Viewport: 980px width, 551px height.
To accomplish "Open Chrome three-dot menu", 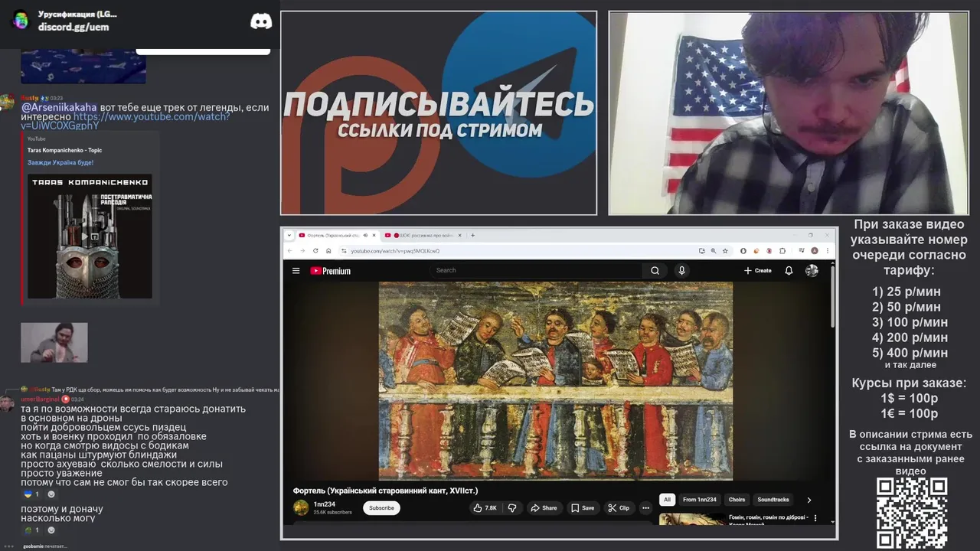I will [x=828, y=250].
